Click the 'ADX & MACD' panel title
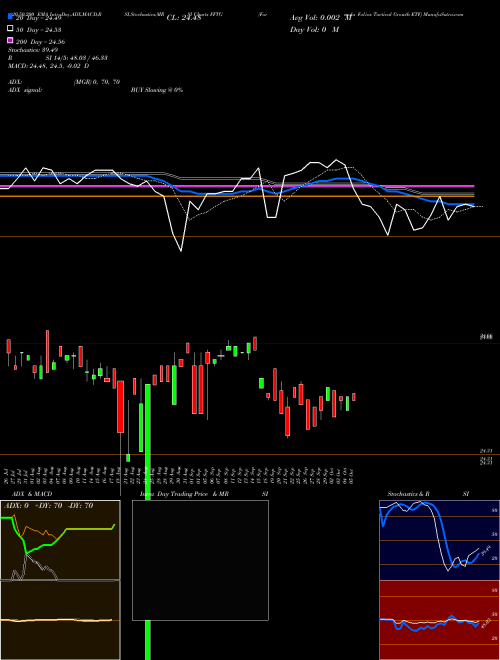 point(32,494)
